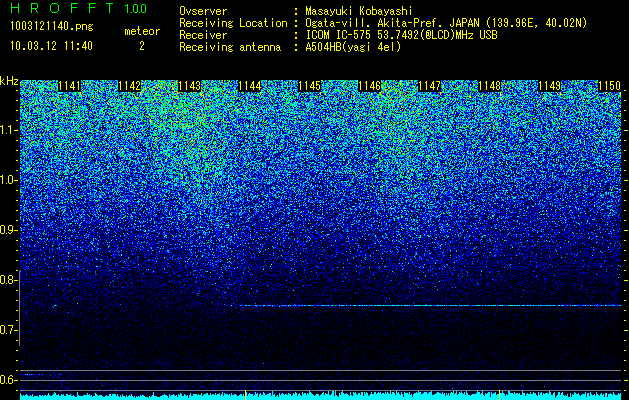
Task: Click the Ovserver label
Action: pyautogui.click(x=203, y=11)
